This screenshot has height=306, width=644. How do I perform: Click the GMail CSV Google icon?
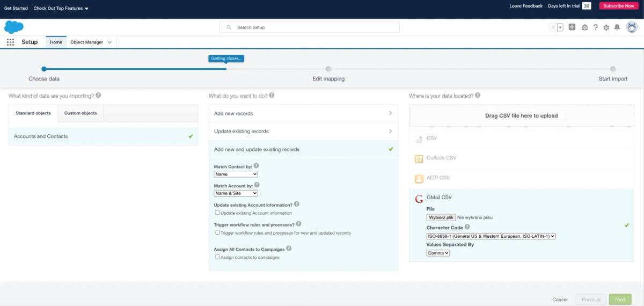tap(419, 199)
